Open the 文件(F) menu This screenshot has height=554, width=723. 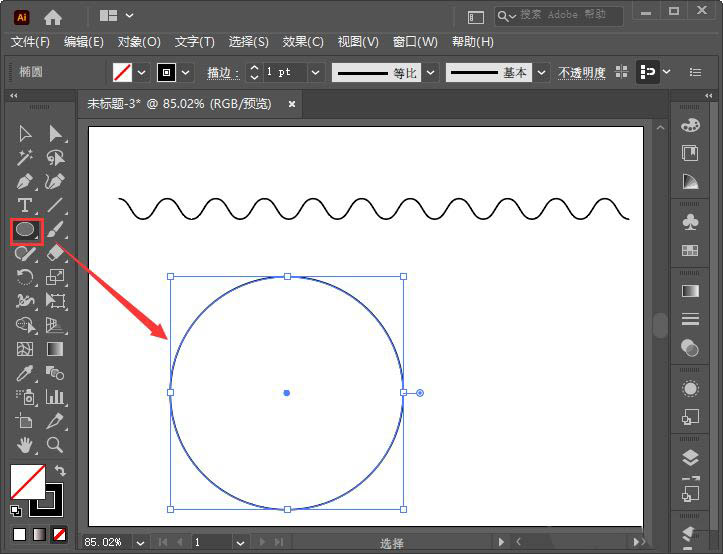pyautogui.click(x=30, y=42)
